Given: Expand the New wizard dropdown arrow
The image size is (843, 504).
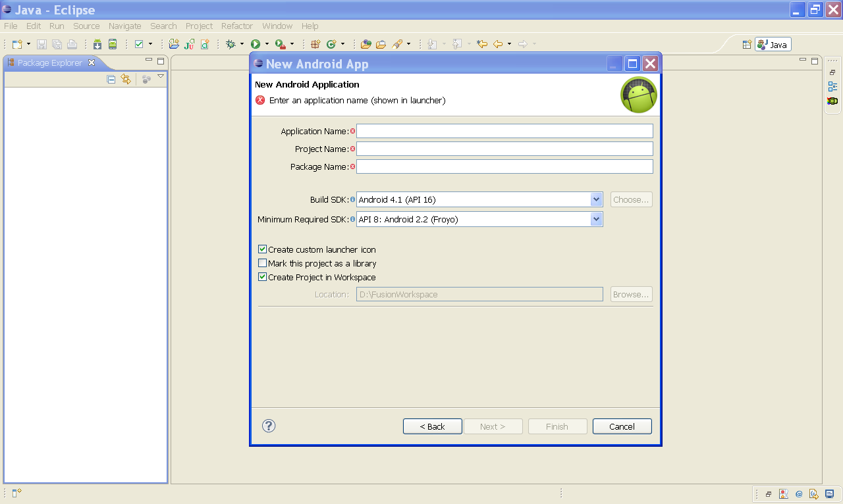Looking at the screenshot, I should pos(28,44).
